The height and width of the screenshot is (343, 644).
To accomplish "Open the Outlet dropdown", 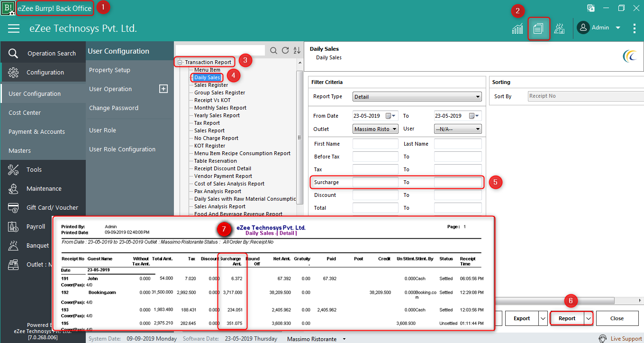I will [x=375, y=129].
